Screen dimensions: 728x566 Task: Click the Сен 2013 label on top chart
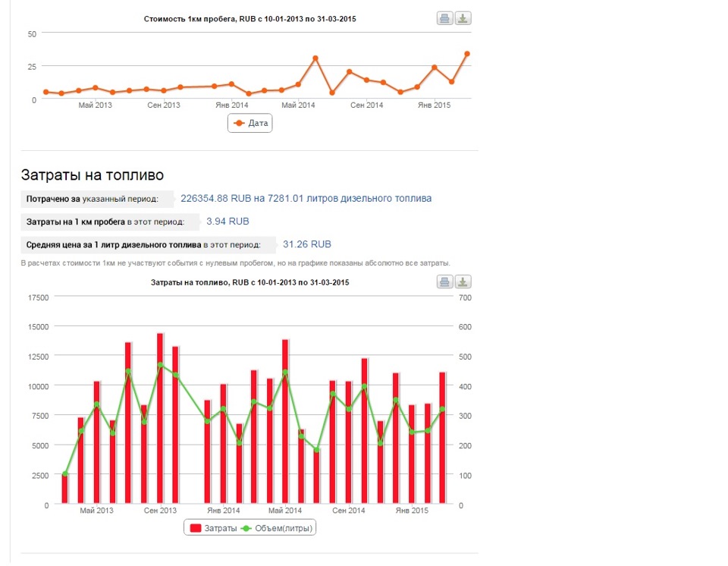tap(164, 105)
